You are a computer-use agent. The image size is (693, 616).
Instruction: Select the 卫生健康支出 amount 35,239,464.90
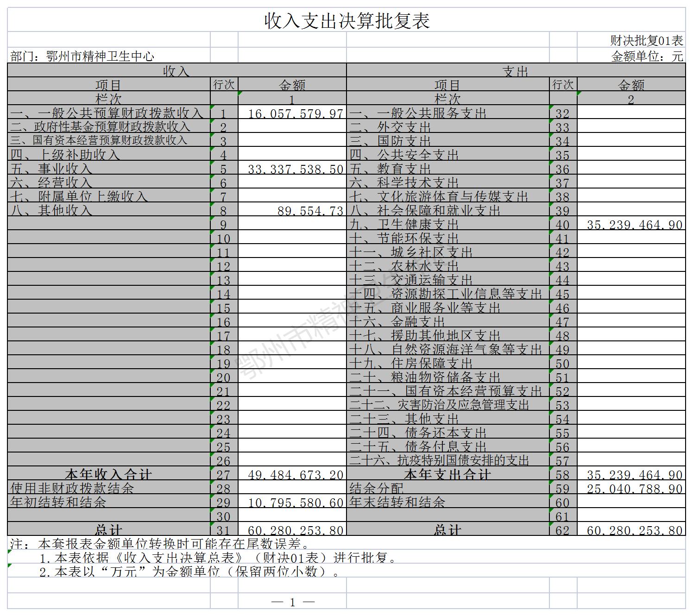[x=631, y=224]
